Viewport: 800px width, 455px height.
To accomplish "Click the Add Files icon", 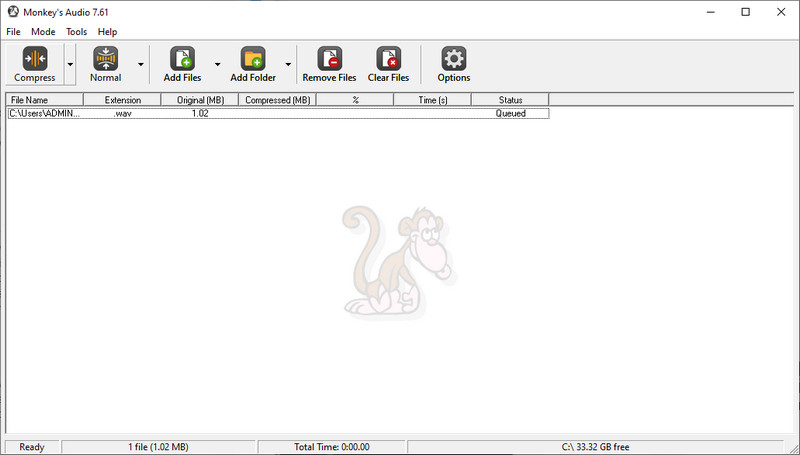I will click(182, 58).
